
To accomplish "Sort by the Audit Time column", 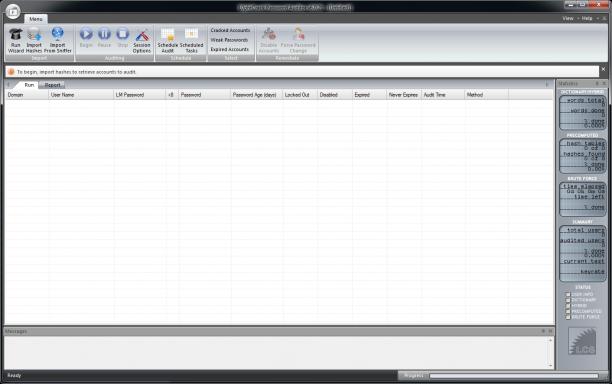I will (443, 95).
